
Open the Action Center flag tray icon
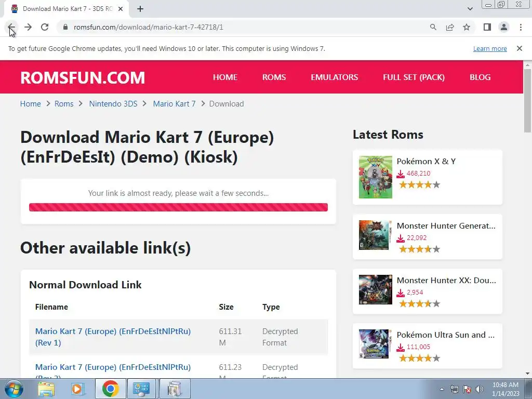(467, 389)
